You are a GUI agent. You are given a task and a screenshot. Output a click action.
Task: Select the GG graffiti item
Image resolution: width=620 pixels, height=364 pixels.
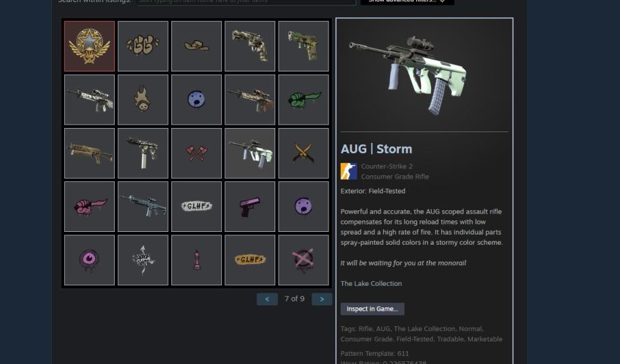(x=143, y=47)
